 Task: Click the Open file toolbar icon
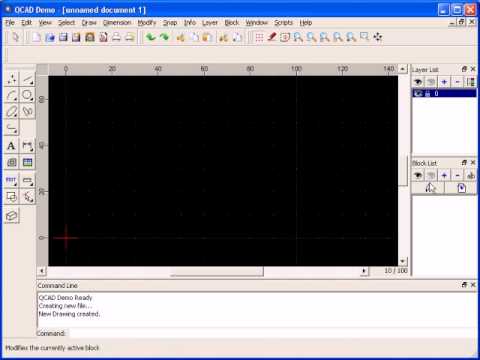pyautogui.click(x=50, y=37)
